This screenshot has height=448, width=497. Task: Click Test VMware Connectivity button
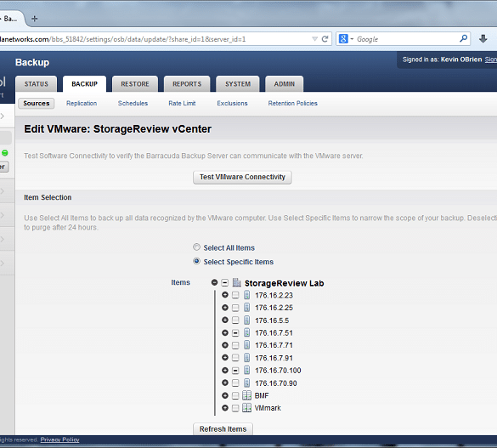click(x=242, y=177)
